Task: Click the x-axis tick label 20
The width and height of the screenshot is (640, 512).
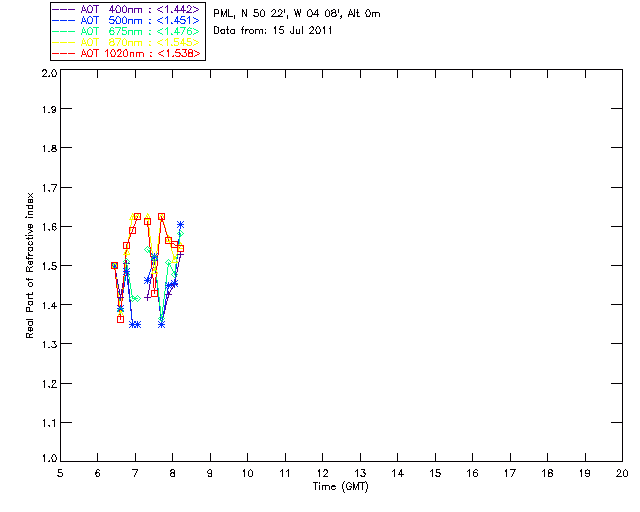Action: 622,473
